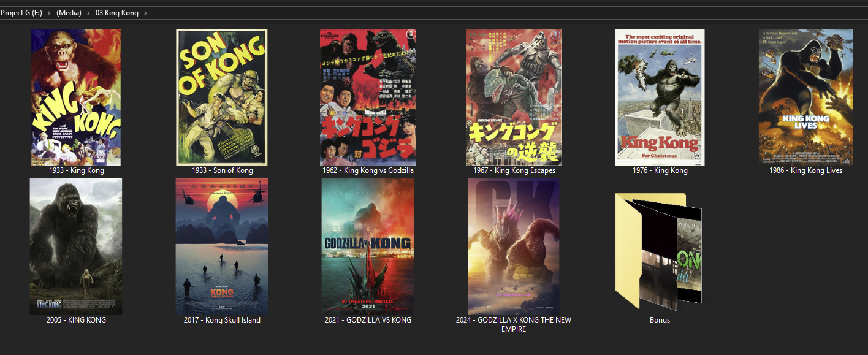Image resolution: width=868 pixels, height=355 pixels.
Task: Open the 1976 King Kong poster folder
Action: point(660,97)
